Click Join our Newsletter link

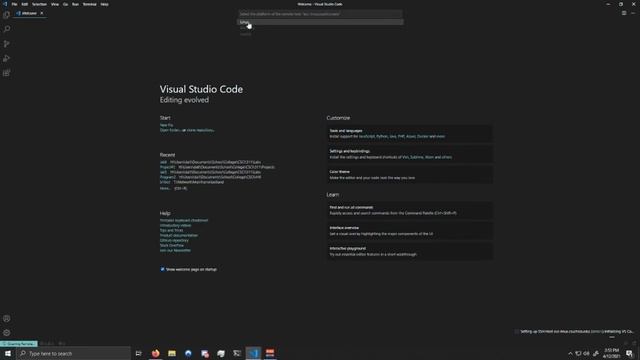(175, 250)
